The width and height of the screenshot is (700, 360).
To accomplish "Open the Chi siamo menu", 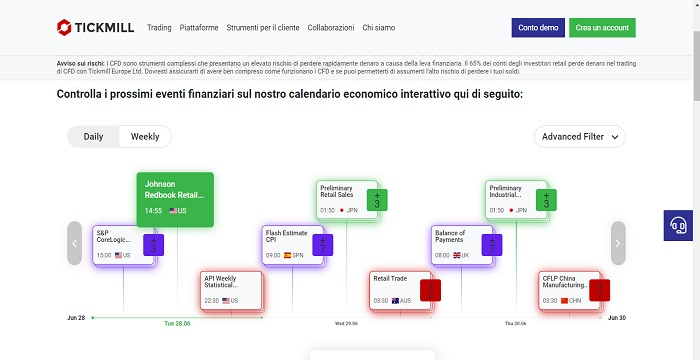I will pyautogui.click(x=379, y=28).
